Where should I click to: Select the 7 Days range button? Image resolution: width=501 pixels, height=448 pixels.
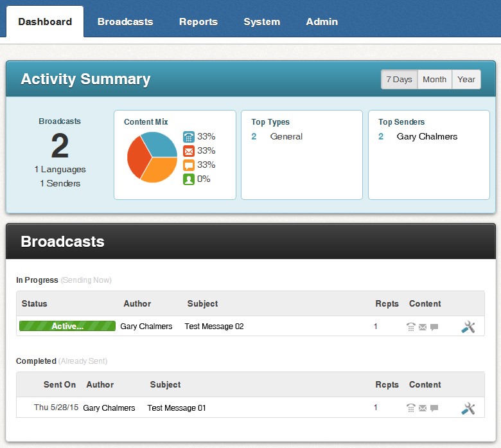(x=399, y=79)
